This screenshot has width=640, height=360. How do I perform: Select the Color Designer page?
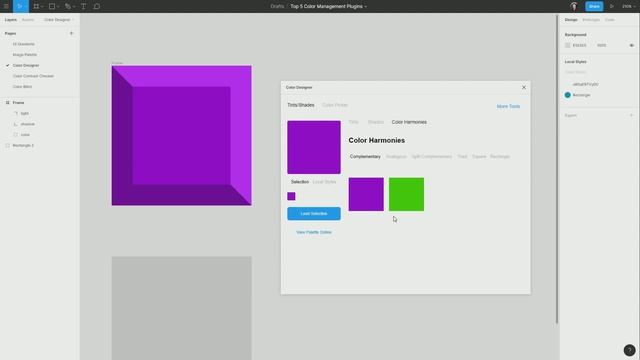[26, 65]
